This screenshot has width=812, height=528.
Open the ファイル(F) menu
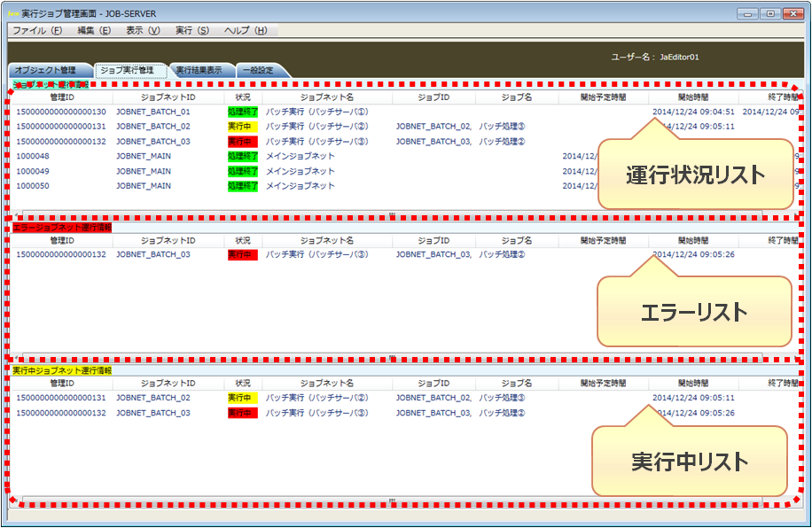[37, 30]
